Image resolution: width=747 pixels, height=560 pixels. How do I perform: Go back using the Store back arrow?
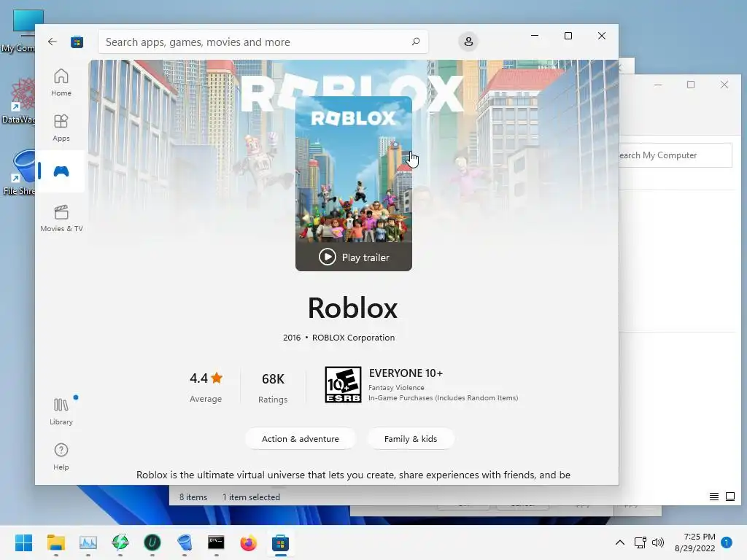[53, 42]
